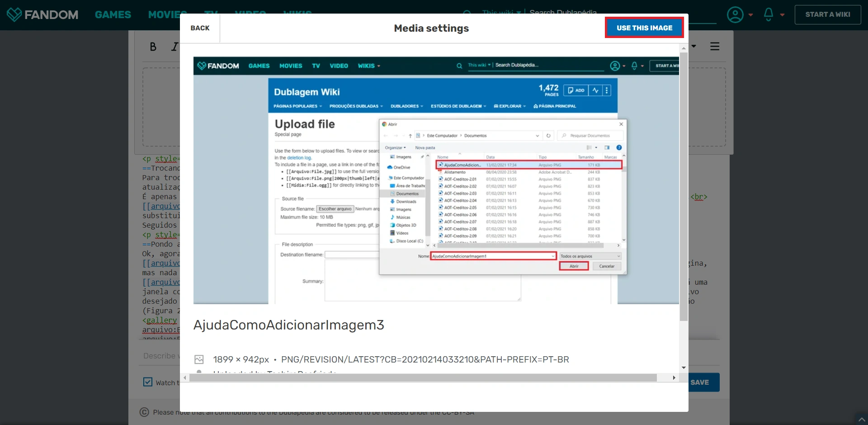
Task: Click the image preview in Media settings
Action: tap(436, 180)
